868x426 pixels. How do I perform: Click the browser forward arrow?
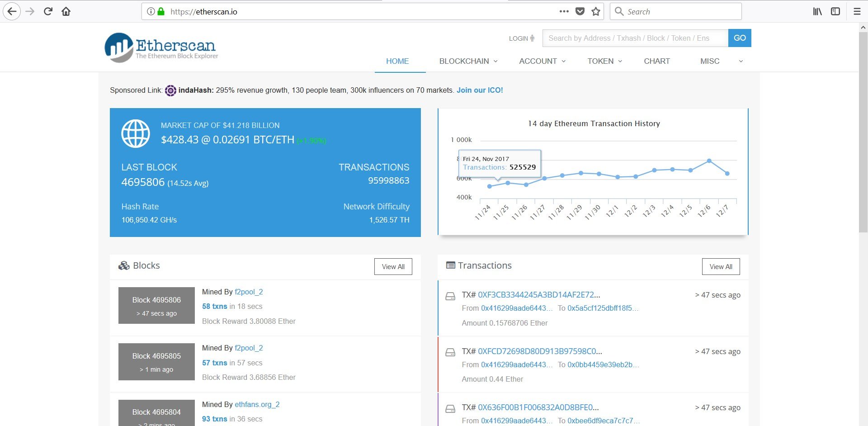pos(30,11)
